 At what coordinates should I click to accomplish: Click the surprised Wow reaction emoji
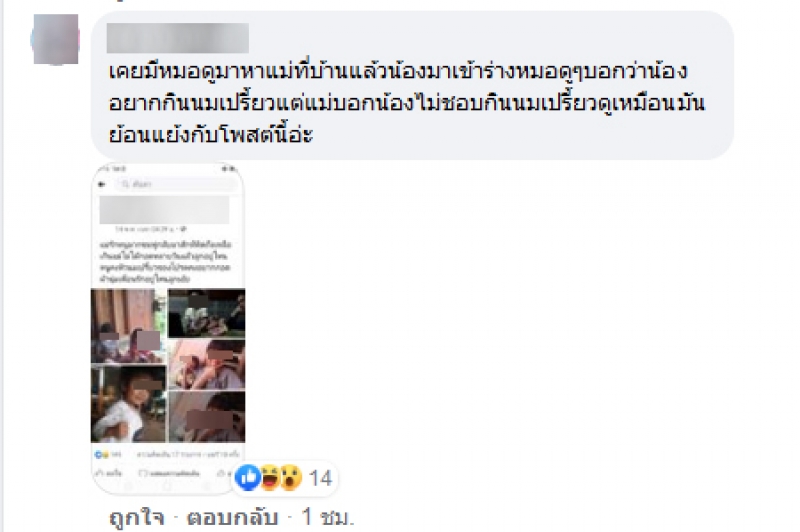[291, 478]
